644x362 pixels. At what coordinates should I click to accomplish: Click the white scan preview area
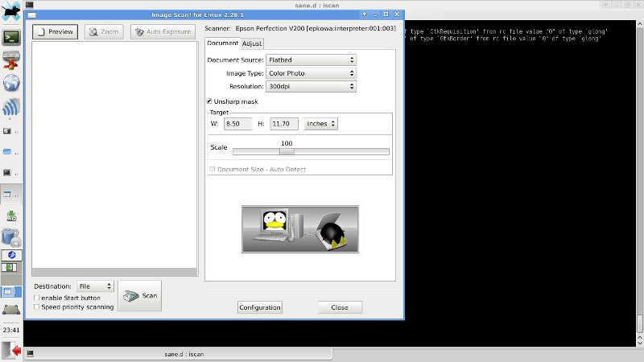[114, 154]
